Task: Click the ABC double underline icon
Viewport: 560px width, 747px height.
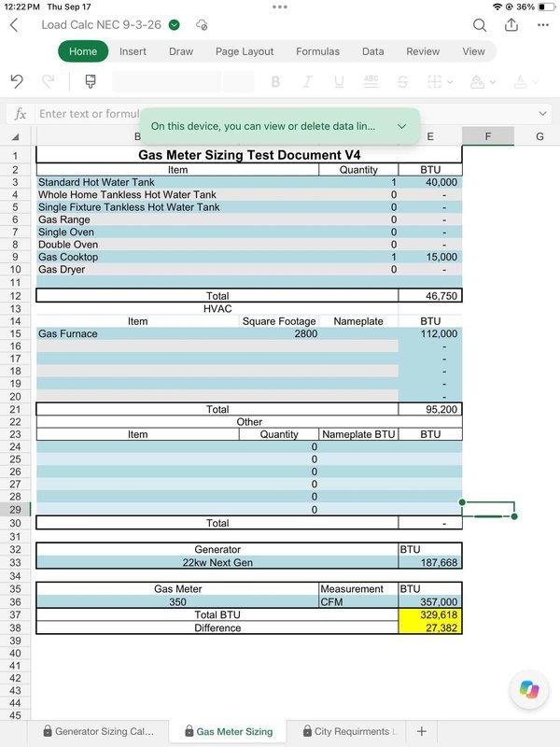Action: [371, 81]
